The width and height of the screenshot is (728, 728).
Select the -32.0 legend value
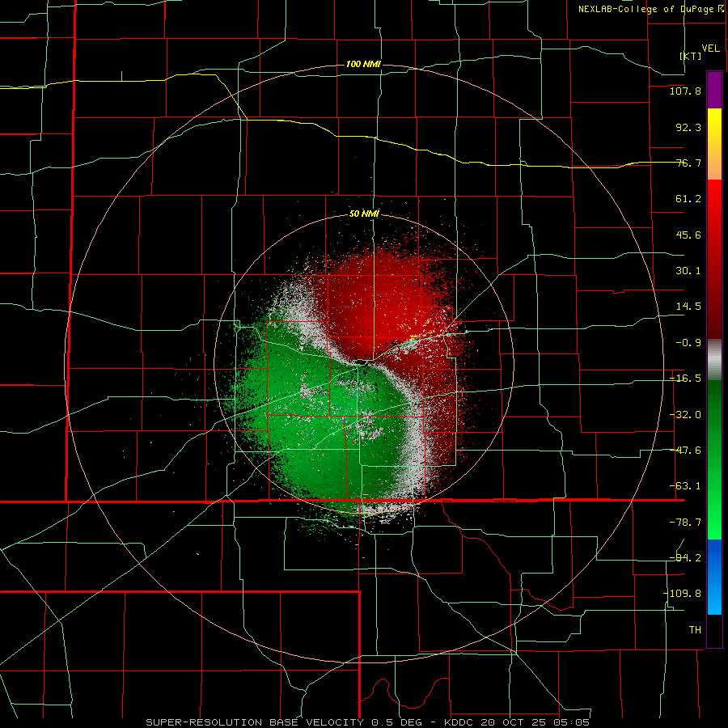[x=685, y=415]
